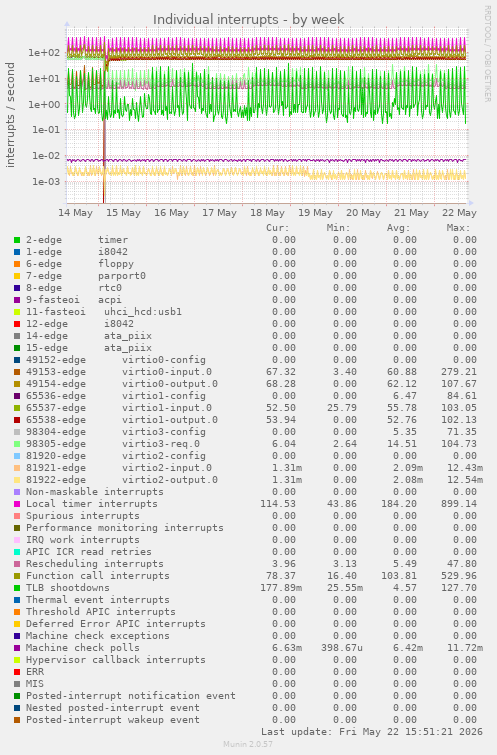This screenshot has width=497, height=755.
Task: Click the Function call interrupts olive swatch
Action: tap(17, 576)
